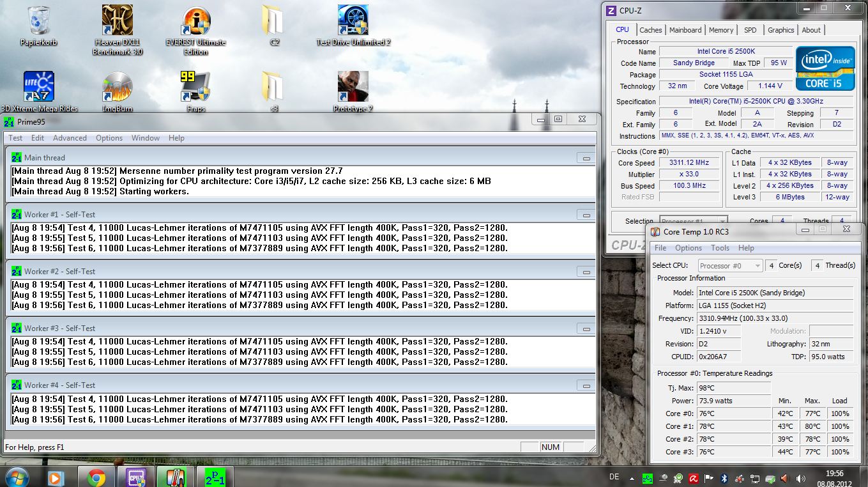The height and width of the screenshot is (487, 868).
Task: Click the Prime95 title bar application icon
Action: pos(9,121)
